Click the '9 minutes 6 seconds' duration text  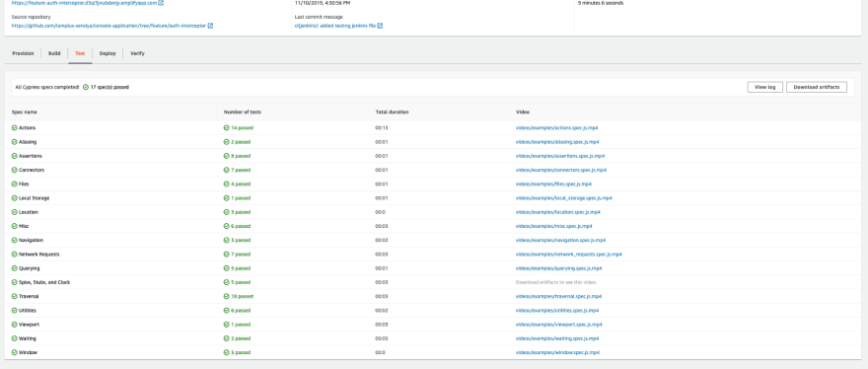pyautogui.click(x=601, y=3)
